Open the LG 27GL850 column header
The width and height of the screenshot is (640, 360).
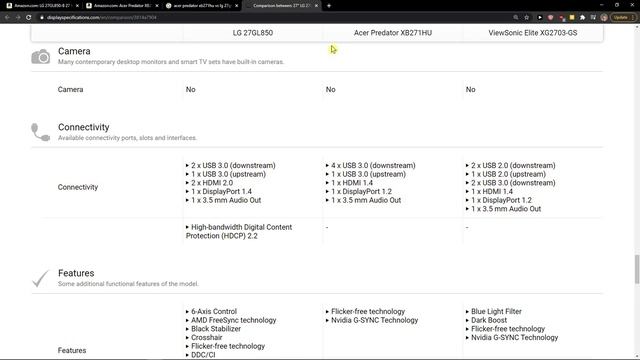(253, 33)
